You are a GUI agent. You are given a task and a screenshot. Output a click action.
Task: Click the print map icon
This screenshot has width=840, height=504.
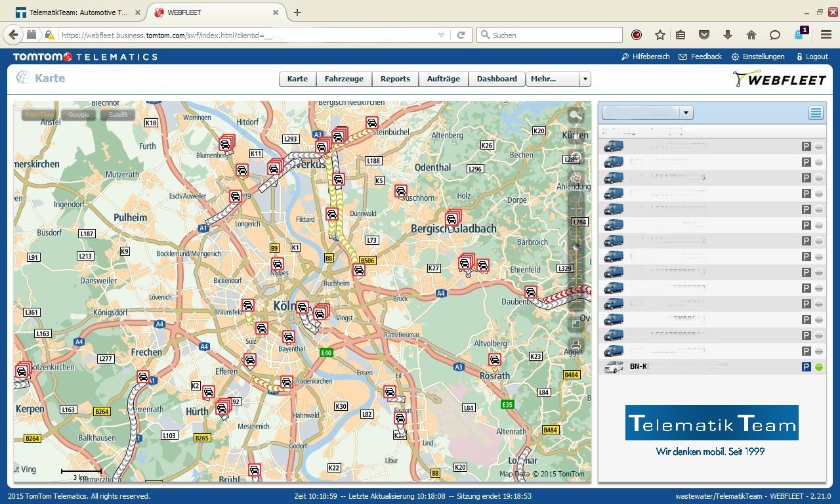576,345
